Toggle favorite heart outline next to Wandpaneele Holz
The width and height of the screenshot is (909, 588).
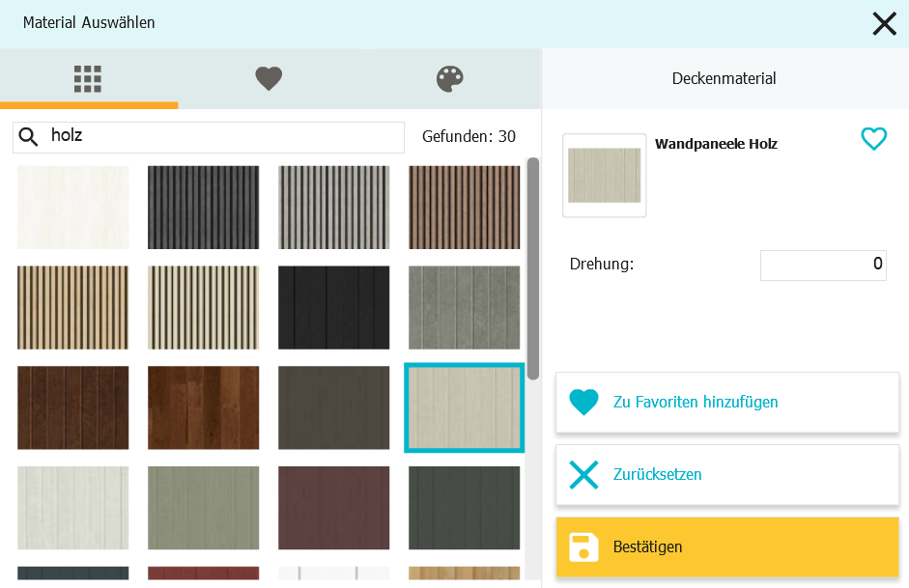(873, 139)
